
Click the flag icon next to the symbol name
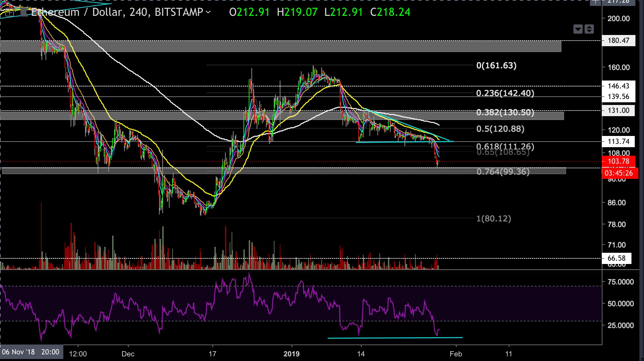click(24, 13)
